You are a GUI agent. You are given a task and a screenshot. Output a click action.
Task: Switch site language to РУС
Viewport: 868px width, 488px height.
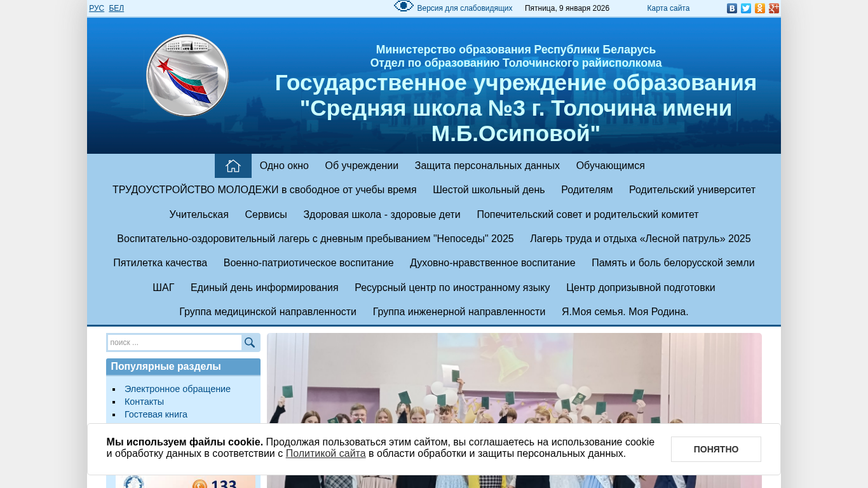tap(97, 8)
